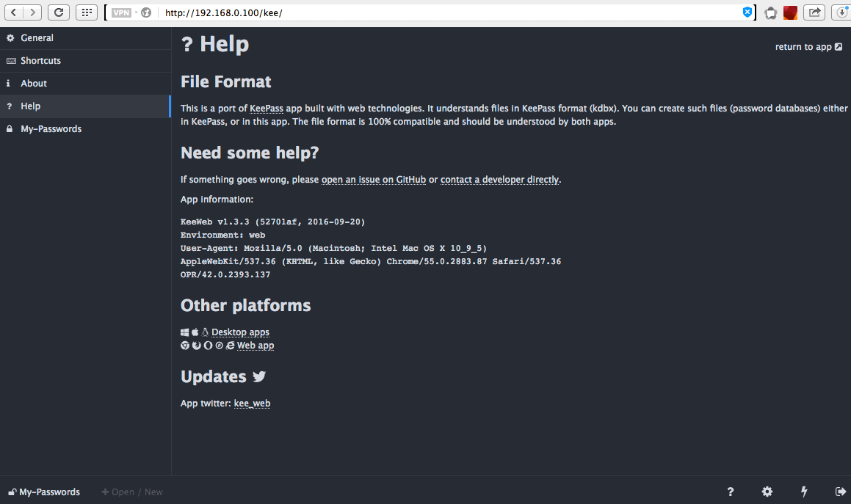851x504 pixels.
Task: Open the extensions puzzle icon in toolbar
Action: 770,13
